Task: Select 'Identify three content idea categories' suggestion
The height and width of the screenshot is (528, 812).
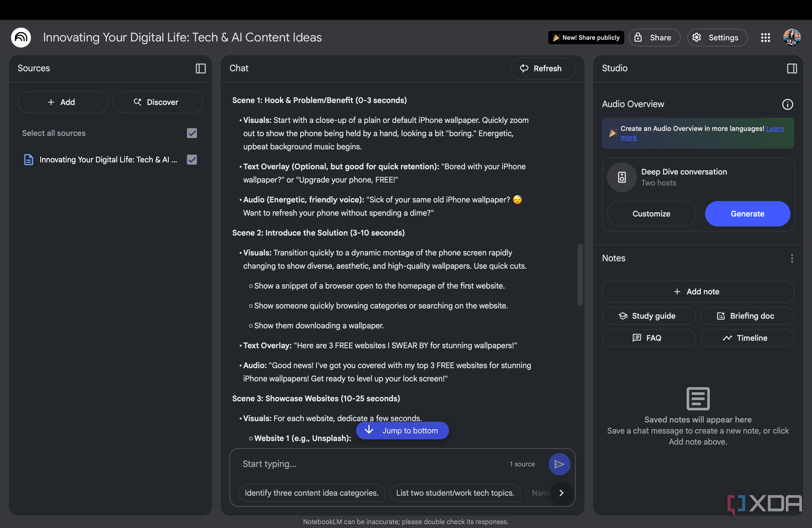Action: pos(312,493)
